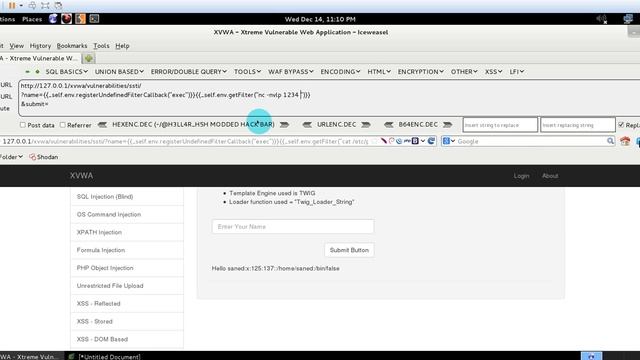Open the LFI dropdown in HackBar
640x360 pixels.
(x=517, y=72)
